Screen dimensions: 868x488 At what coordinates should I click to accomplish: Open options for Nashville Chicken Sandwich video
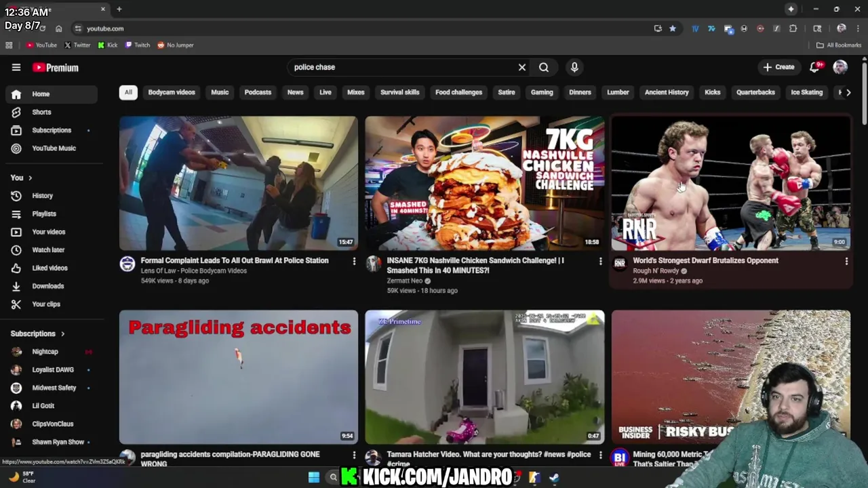tap(600, 261)
